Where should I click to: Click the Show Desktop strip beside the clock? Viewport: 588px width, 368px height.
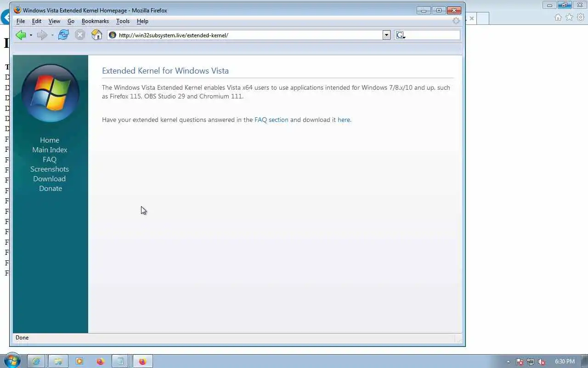click(585, 362)
